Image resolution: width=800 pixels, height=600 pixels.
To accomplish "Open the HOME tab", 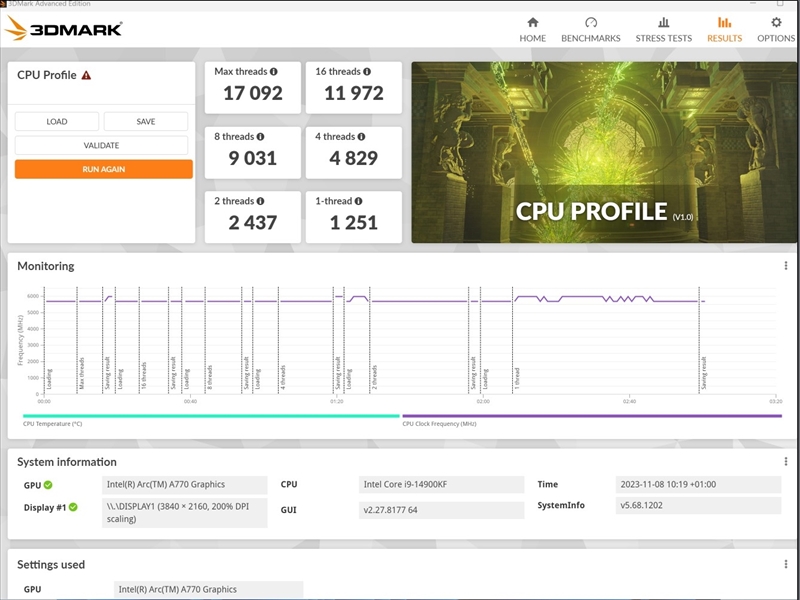I will [x=533, y=30].
